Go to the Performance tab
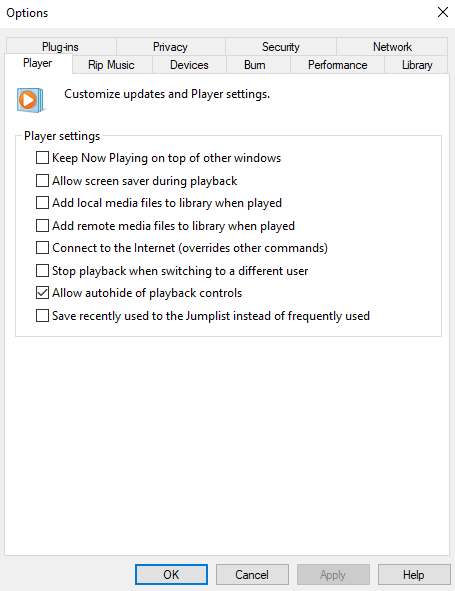455x591 pixels. coord(337,65)
